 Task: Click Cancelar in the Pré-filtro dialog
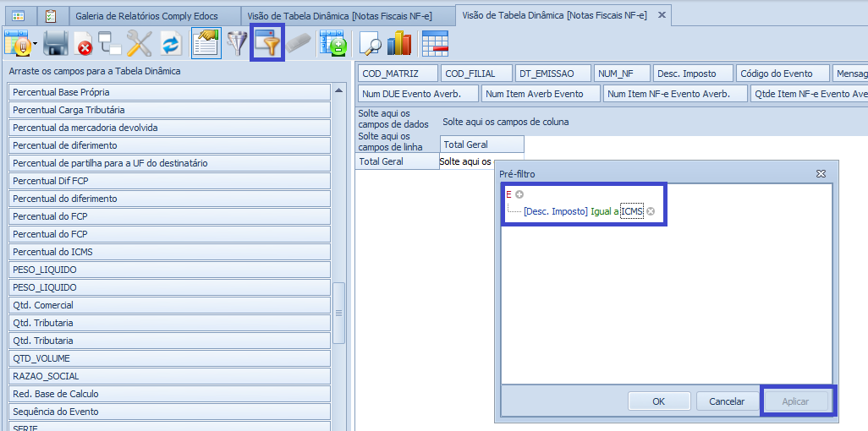[x=727, y=401]
